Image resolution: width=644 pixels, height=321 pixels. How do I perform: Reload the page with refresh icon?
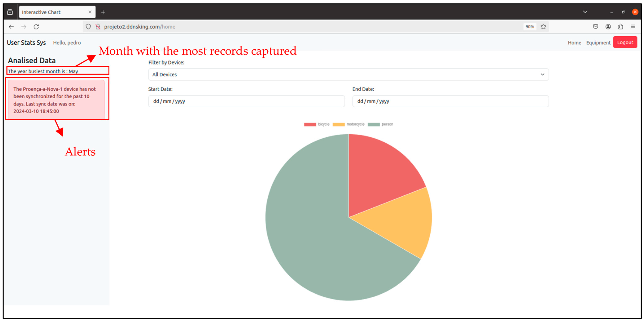coord(36,27)
